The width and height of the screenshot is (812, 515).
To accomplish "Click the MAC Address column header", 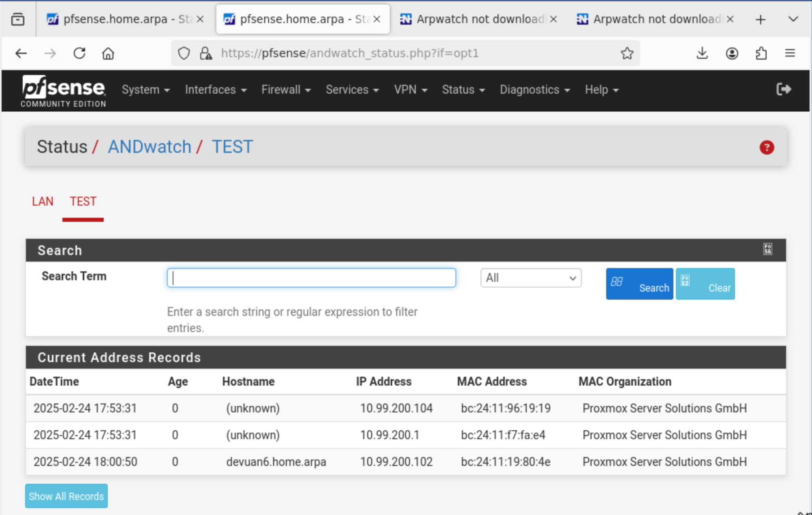I will pyautogui.click(x=492, y=382).
